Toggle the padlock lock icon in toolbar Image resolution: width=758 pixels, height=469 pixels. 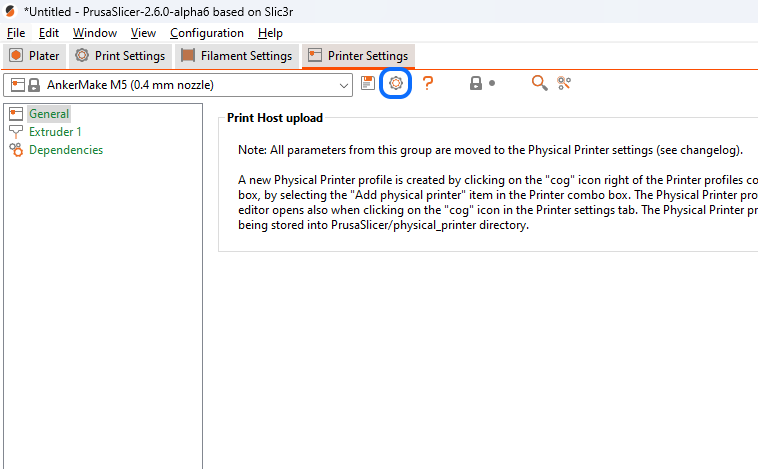(477, 84)
